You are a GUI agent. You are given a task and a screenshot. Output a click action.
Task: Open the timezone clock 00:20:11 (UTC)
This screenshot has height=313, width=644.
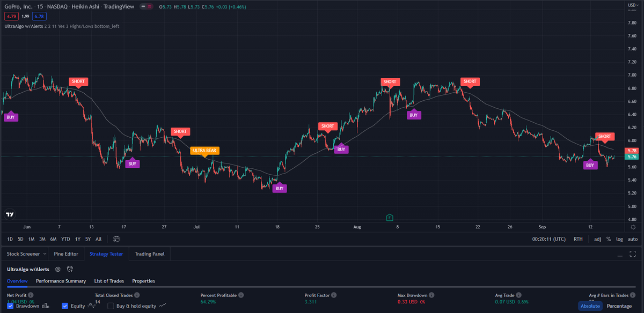[x=548, y=239]
